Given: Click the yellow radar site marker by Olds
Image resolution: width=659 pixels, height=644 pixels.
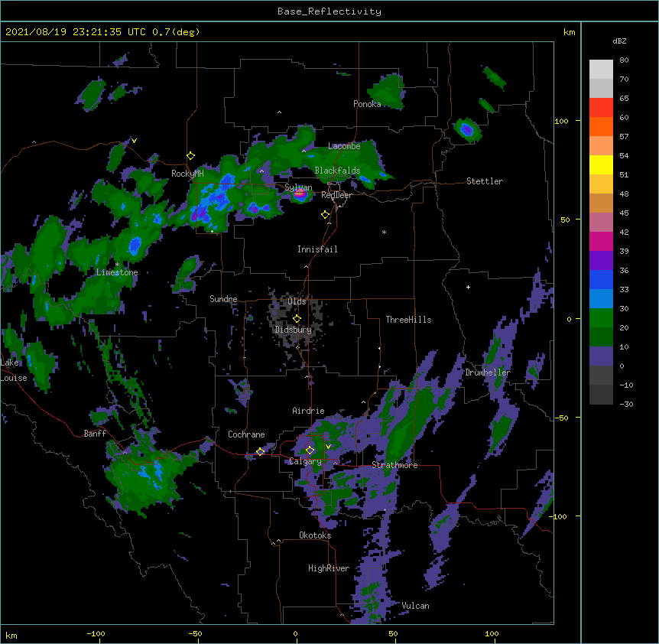Looking at the screenshot, I should (x=297, y=319).
